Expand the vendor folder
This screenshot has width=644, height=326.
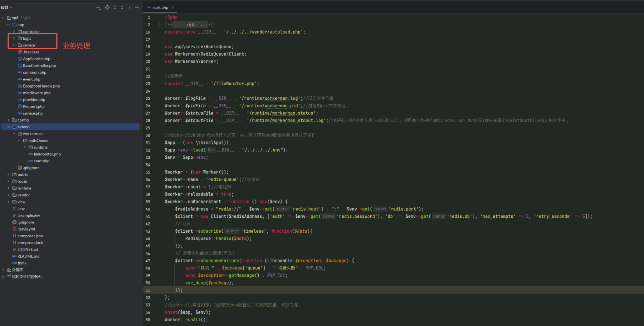point(9,195)
